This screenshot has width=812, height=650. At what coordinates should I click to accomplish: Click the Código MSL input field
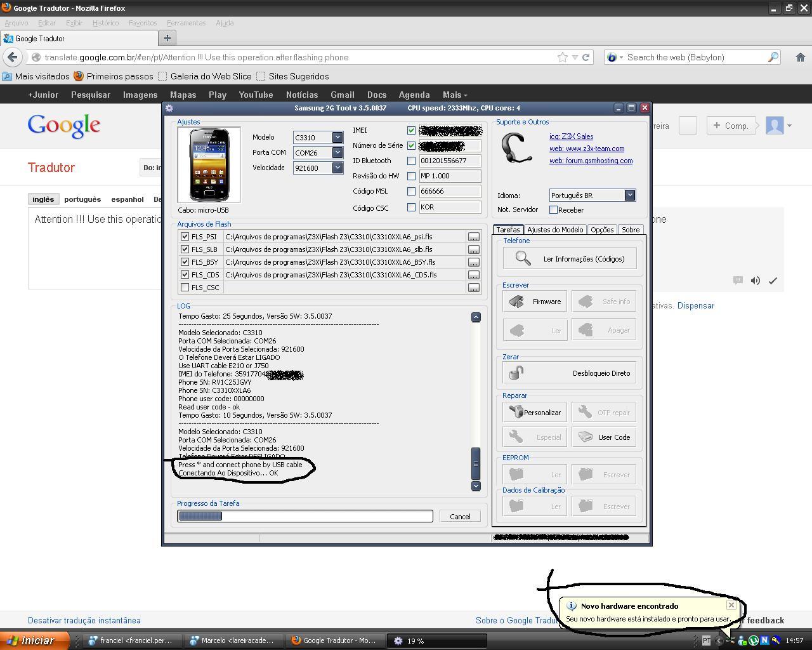pyautogui.click(x=450, y=191)
